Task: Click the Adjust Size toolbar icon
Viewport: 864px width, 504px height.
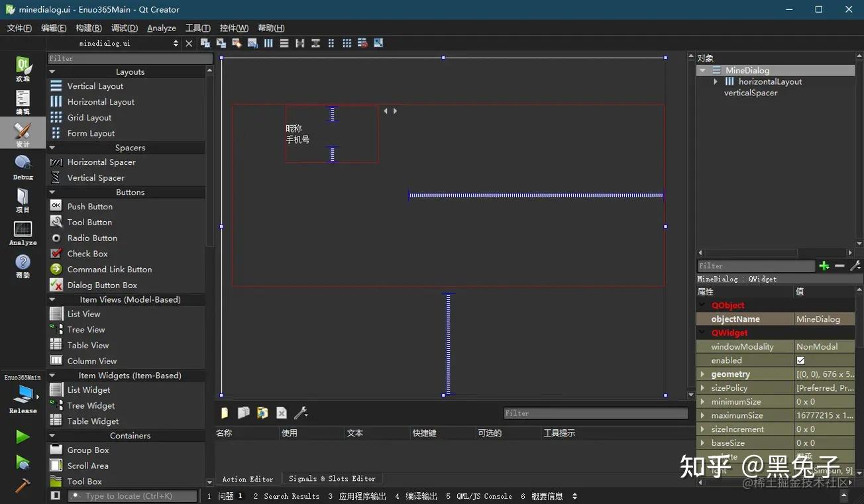Action: [378, 43]
